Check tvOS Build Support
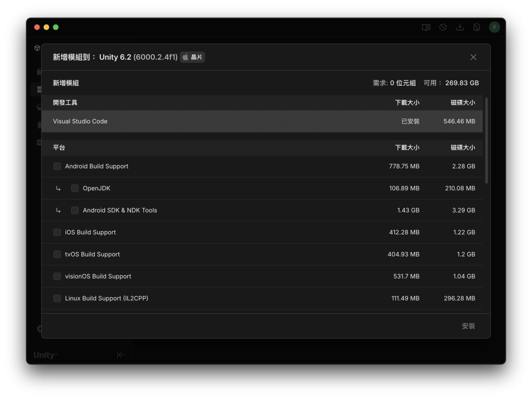Image resolution: width=532 pixels, height=399 pixels. point(57,255)
